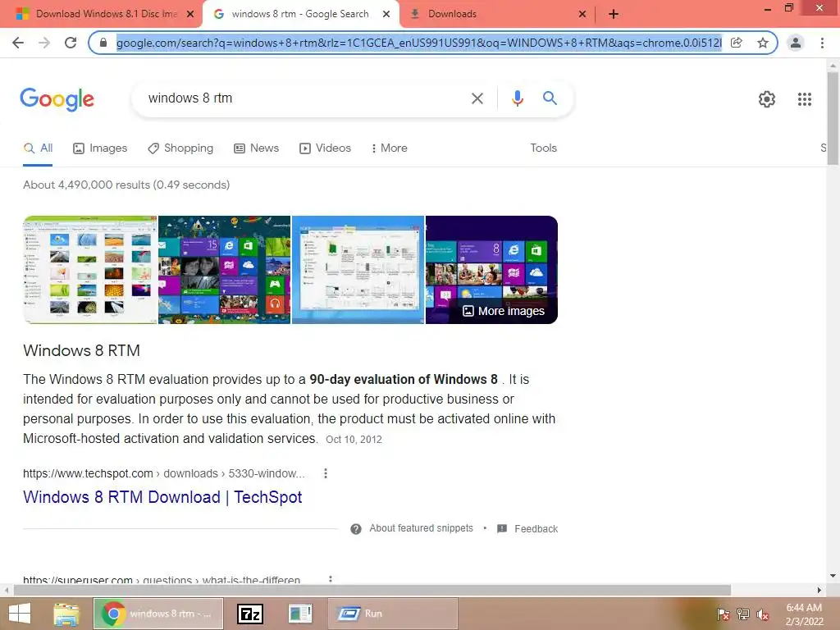Click the About 4,490,000 results text
The image size is (840, 630).
point(126,185)
